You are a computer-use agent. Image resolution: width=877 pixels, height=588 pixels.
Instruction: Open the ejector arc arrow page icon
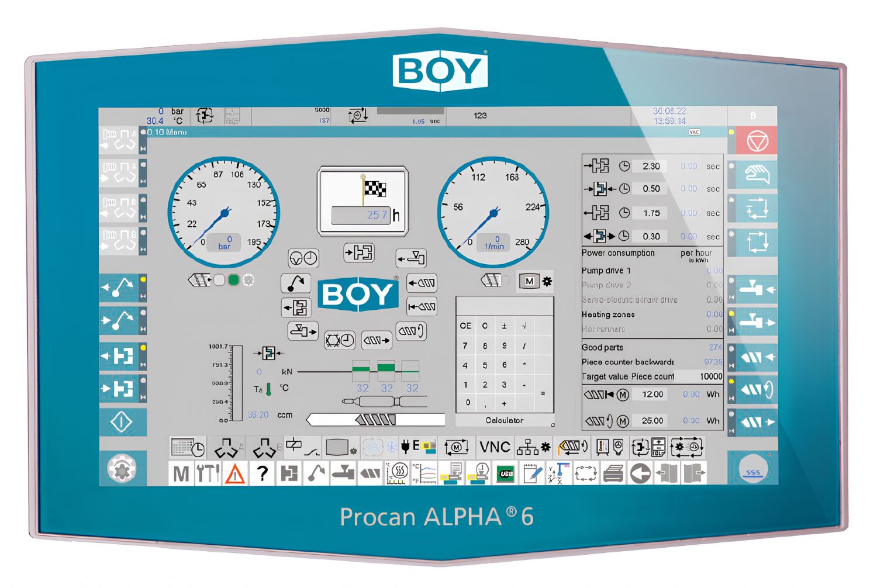click(x=296, y=283)
